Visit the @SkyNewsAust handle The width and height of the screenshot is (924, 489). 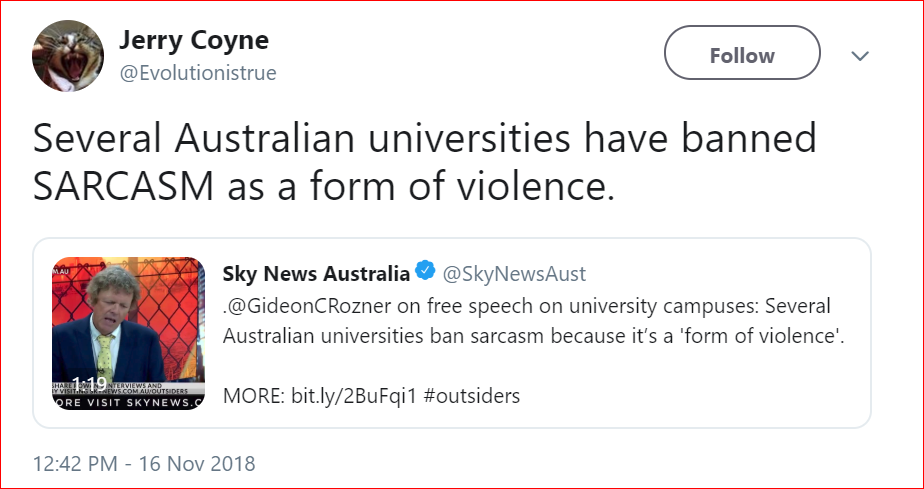[514, 273]
